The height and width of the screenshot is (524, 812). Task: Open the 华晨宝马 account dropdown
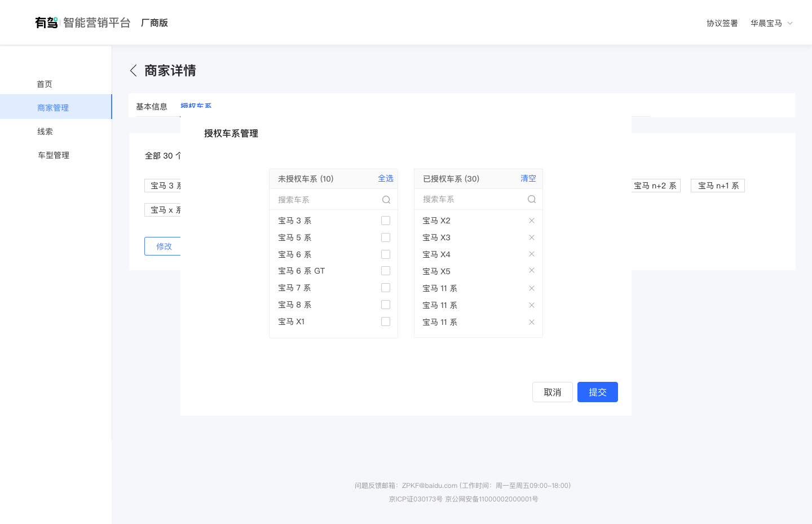tap(771, 23)
